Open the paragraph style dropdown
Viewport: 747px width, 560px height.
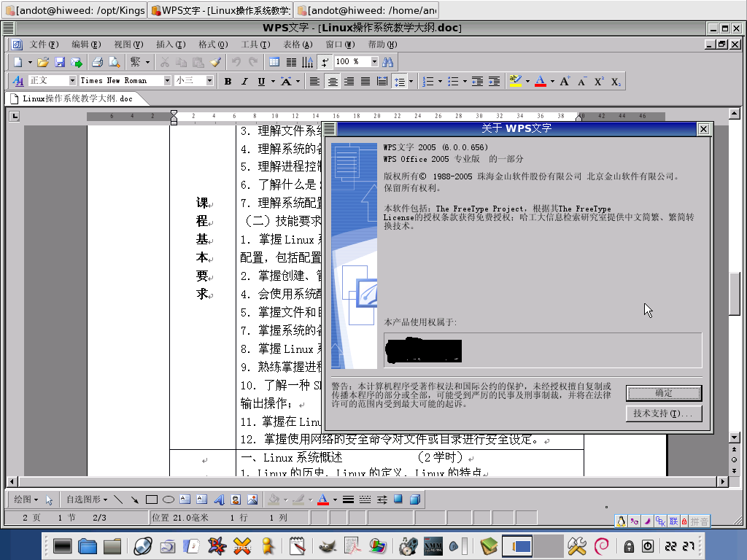[72, 80]
